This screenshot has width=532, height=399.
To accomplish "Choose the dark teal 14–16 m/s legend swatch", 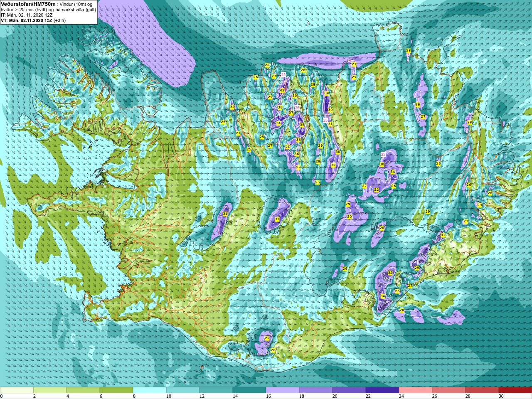I will (x=249, y=390).
